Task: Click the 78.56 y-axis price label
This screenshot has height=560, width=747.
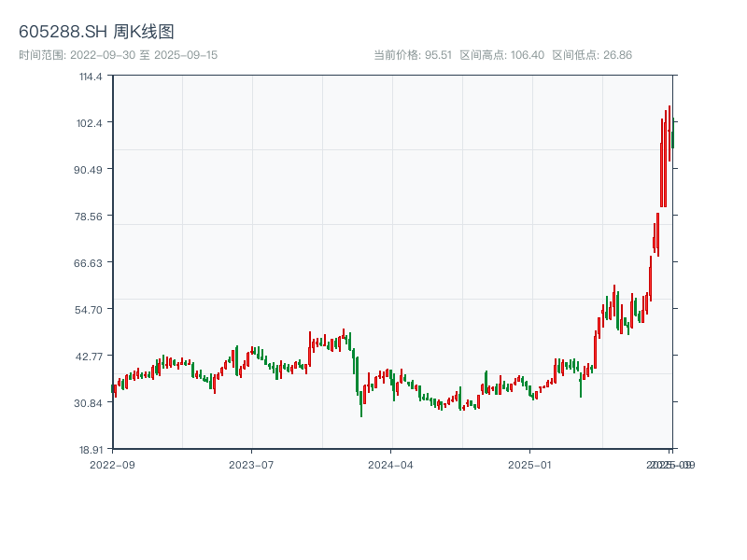Action: [90, 217]
